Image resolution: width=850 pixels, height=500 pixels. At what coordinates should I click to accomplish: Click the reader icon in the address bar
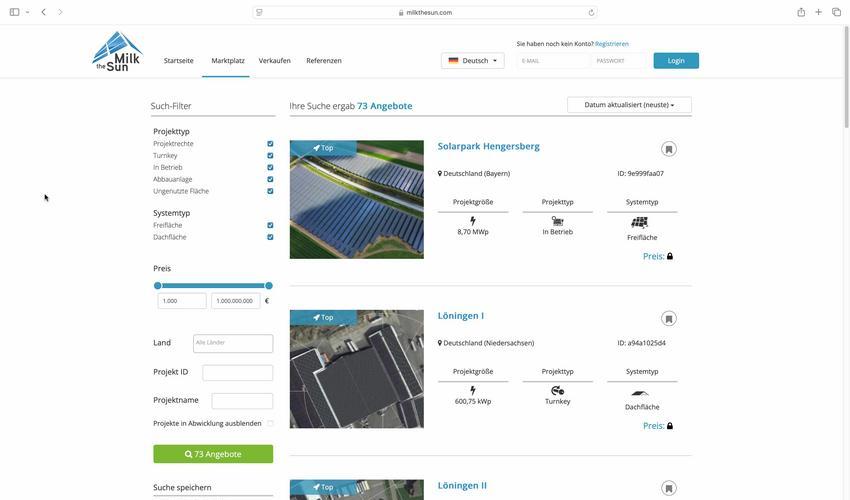259,12
